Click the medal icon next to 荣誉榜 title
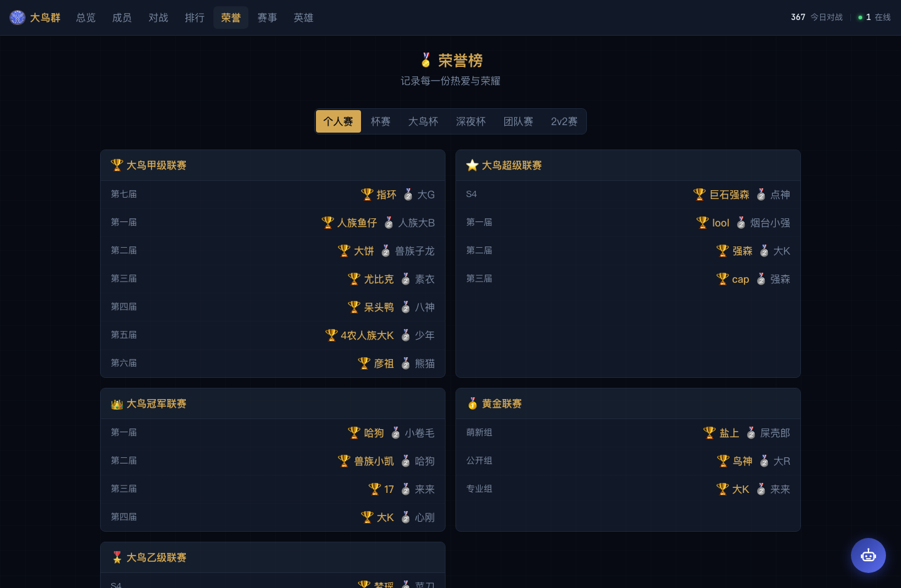 click(x=426, y=61)
